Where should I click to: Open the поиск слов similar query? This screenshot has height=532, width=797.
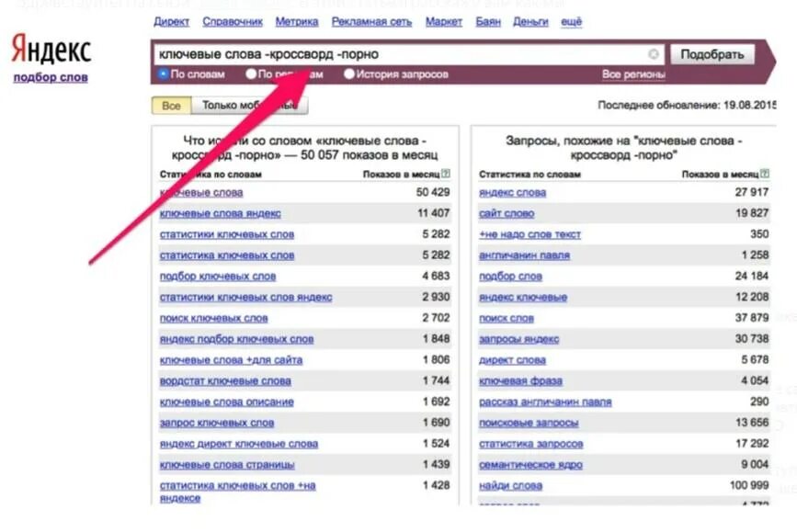pos(507,318)
